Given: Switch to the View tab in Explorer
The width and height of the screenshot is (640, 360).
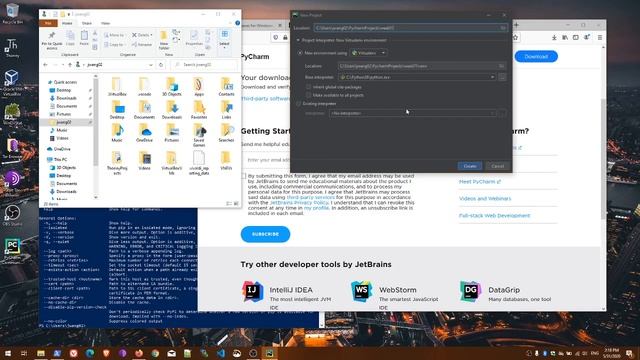Looking at the screenshot, I should pos(105,23).
